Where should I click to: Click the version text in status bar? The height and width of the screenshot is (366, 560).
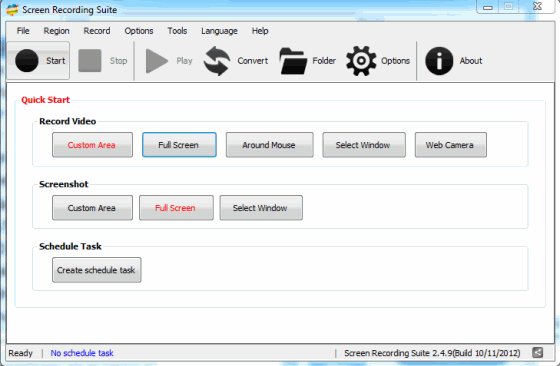[432, 353]
